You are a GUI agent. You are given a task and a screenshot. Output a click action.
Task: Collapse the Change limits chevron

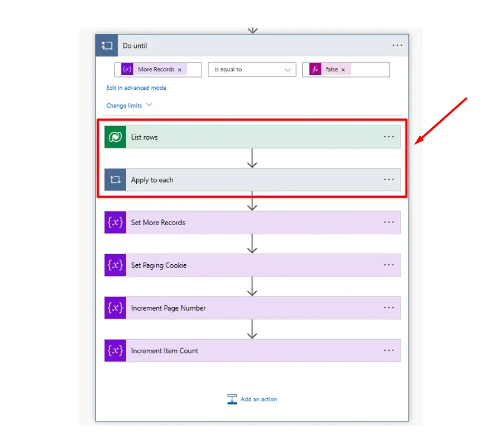tap(149, 104)
